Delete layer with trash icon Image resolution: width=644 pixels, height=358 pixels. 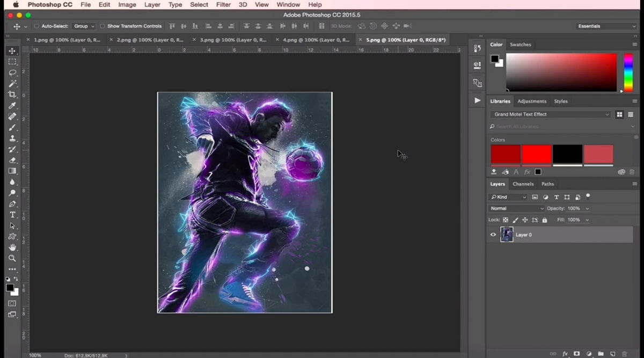click(624, 354)
